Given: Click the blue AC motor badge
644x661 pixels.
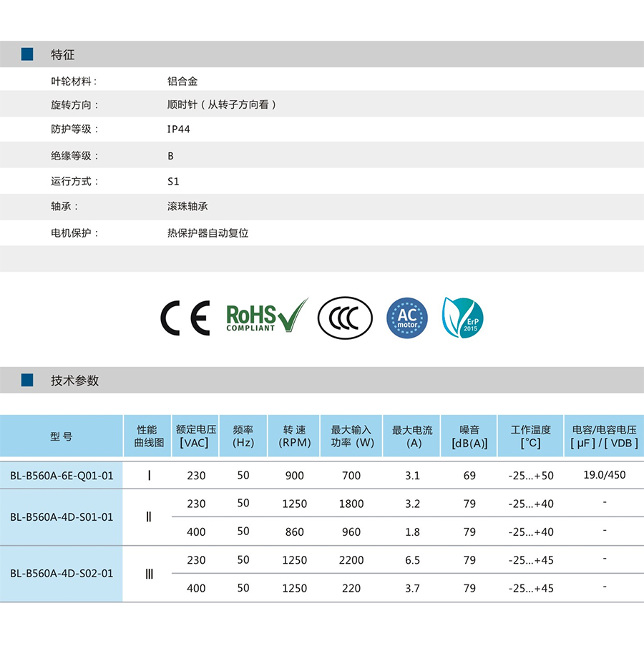Looking at the screenshot, I should pyautogui.click(x=407, y=318).
